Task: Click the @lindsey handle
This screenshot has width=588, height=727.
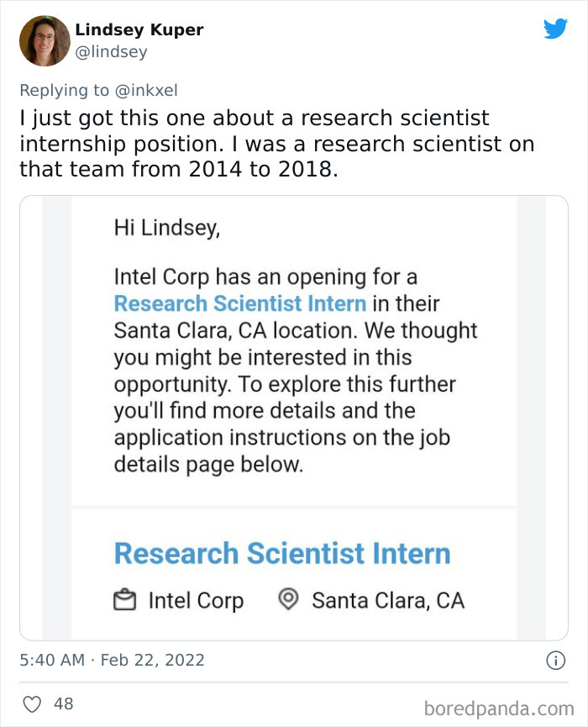Action: (x=111, y=51)
